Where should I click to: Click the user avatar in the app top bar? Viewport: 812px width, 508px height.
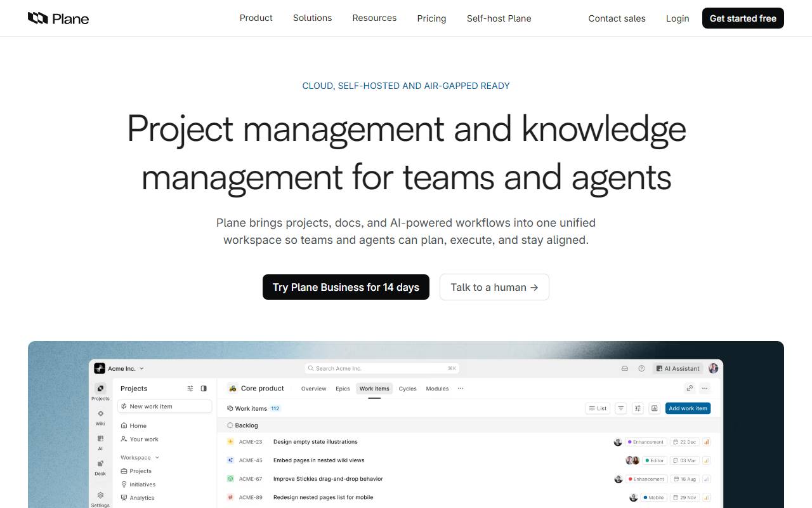tap(714, 368)
